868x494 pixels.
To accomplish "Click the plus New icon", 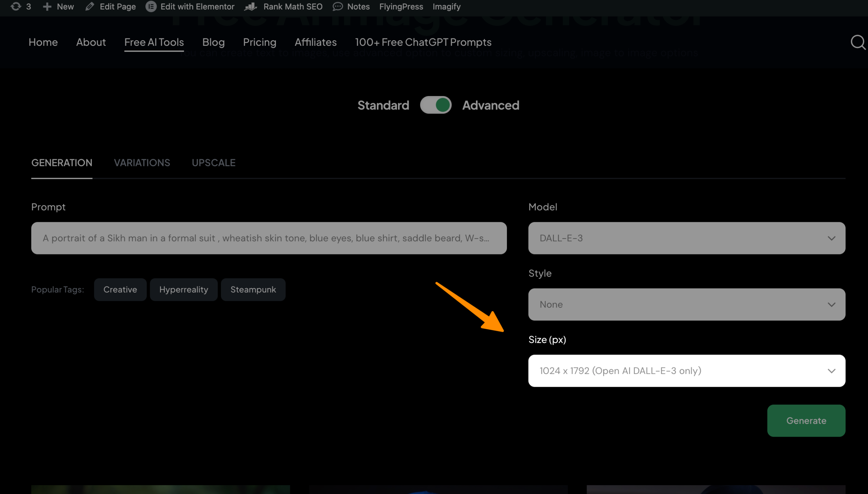I will tap(47, 6).
